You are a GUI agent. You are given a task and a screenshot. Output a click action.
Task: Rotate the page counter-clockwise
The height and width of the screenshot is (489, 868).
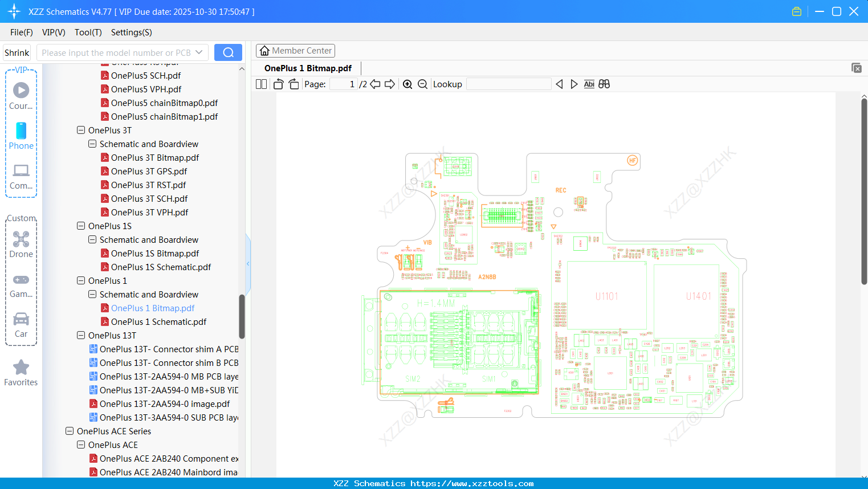tap(279, 84)
